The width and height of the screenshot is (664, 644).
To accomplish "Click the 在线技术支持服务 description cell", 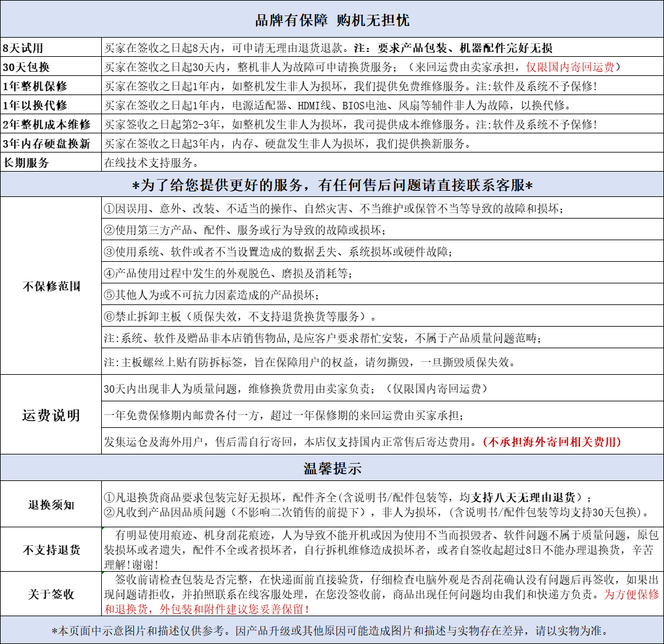I will coord(383,162).
